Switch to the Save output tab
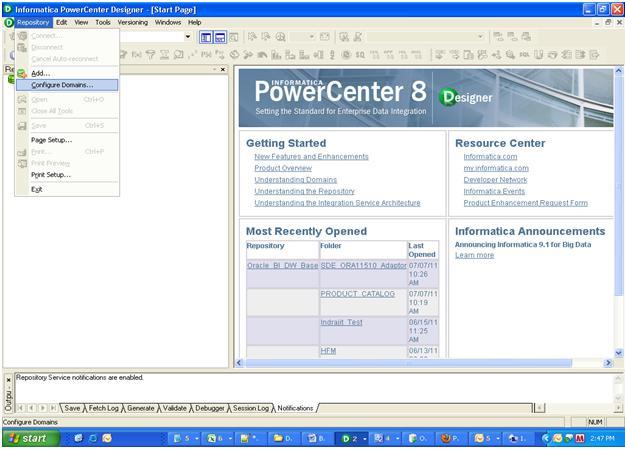625x450 pixels. [72, 408]
